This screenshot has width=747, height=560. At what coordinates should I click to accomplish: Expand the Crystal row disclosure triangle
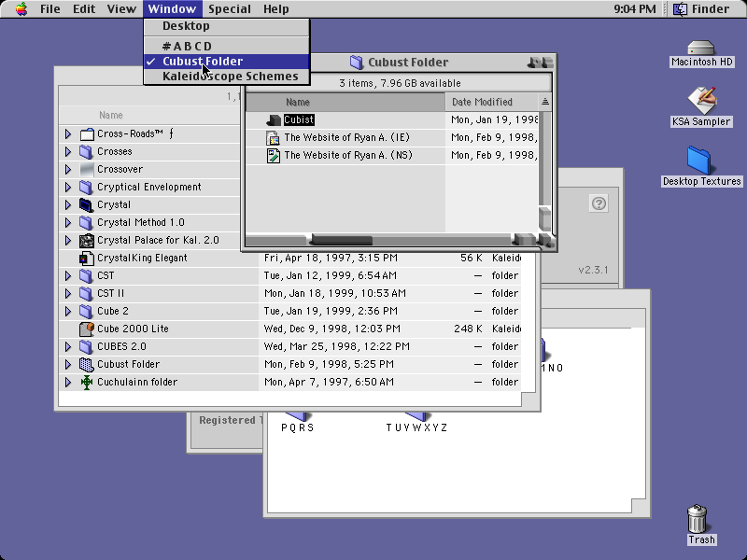pyautogui.click(x=68, y=204)
